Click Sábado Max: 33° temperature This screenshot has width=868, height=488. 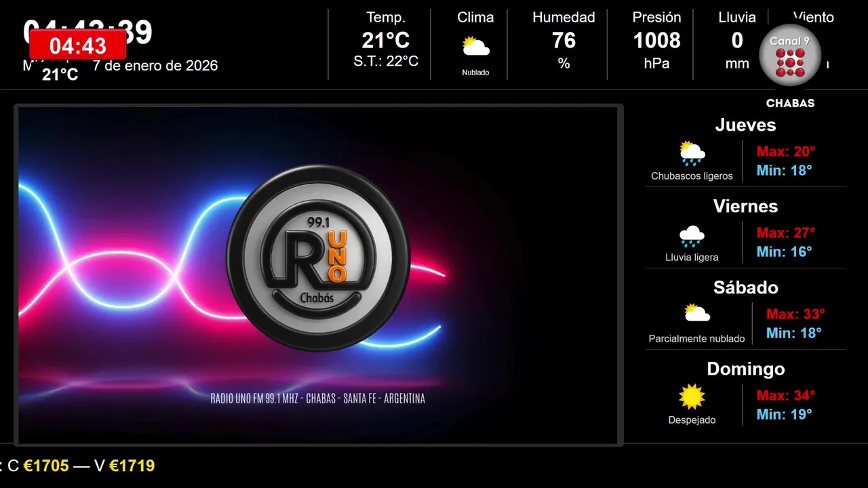tap(795, 314)
